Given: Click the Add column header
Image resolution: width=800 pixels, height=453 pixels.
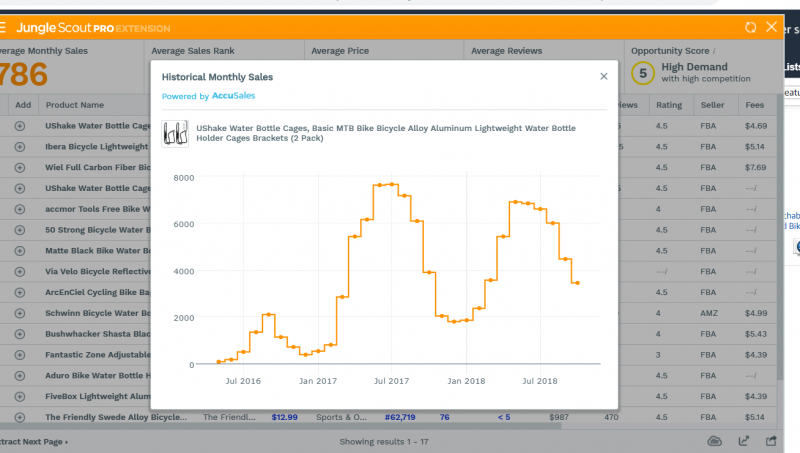Looking at the screenshot, I should click(x=23, y=105).
